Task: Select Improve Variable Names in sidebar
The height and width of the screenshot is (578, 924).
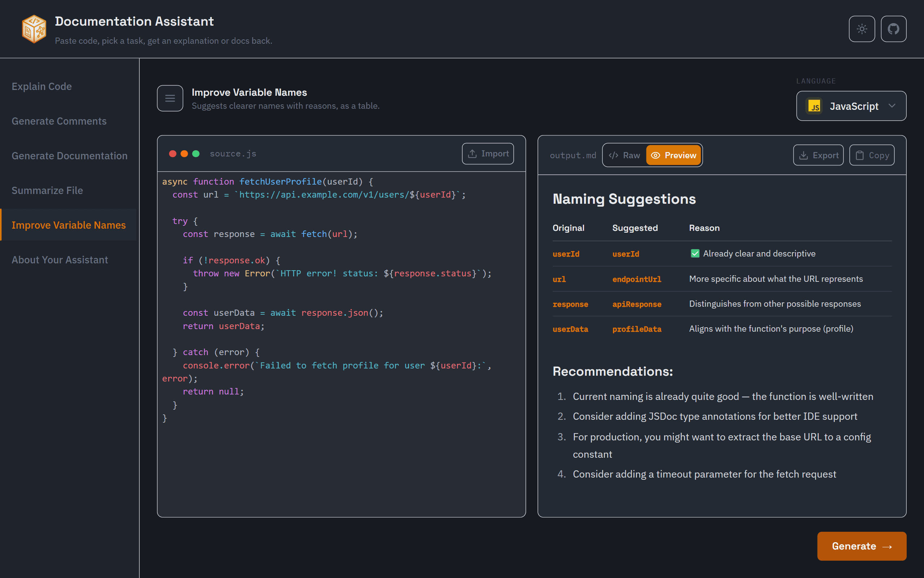Action: (69, 225)
